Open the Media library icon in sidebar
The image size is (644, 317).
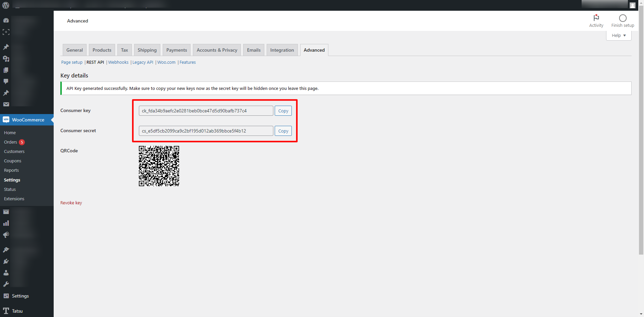click(x=6, y=59)
